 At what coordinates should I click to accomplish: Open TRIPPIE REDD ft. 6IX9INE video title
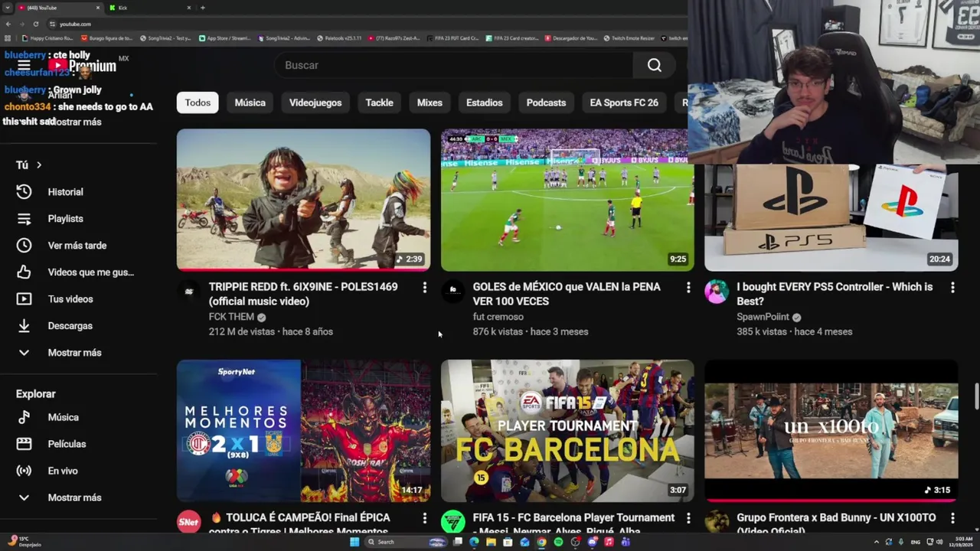point(303,294)
